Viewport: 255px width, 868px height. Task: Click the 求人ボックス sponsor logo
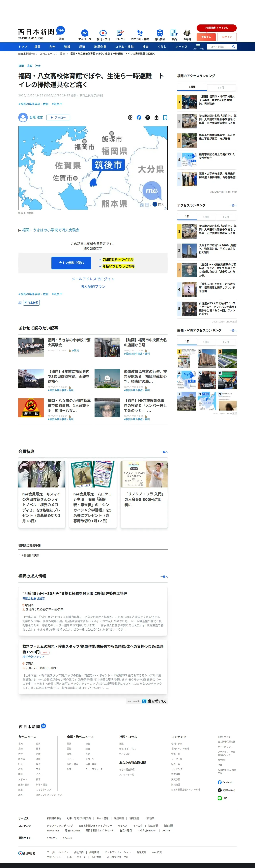(x=154, y=701)
